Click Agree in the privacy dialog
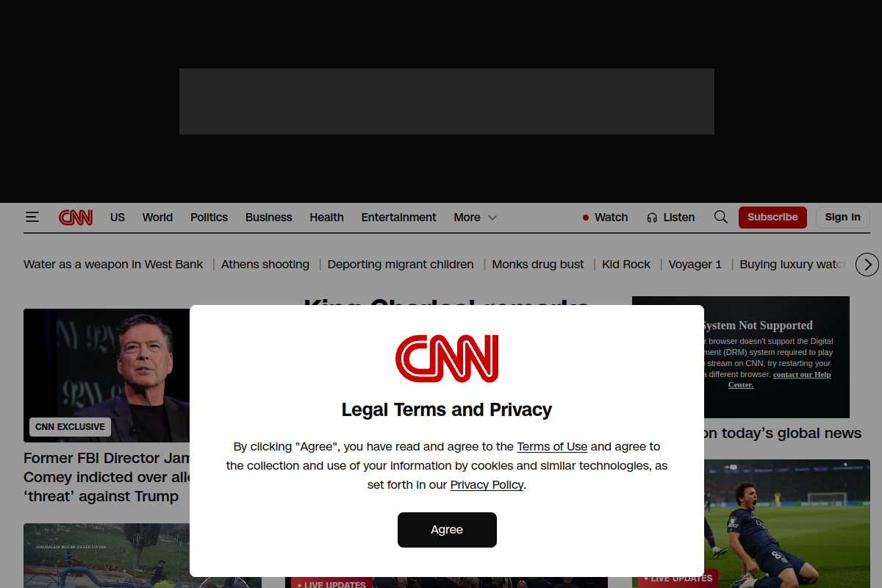The image size is (882, 588). coord(447,530)
